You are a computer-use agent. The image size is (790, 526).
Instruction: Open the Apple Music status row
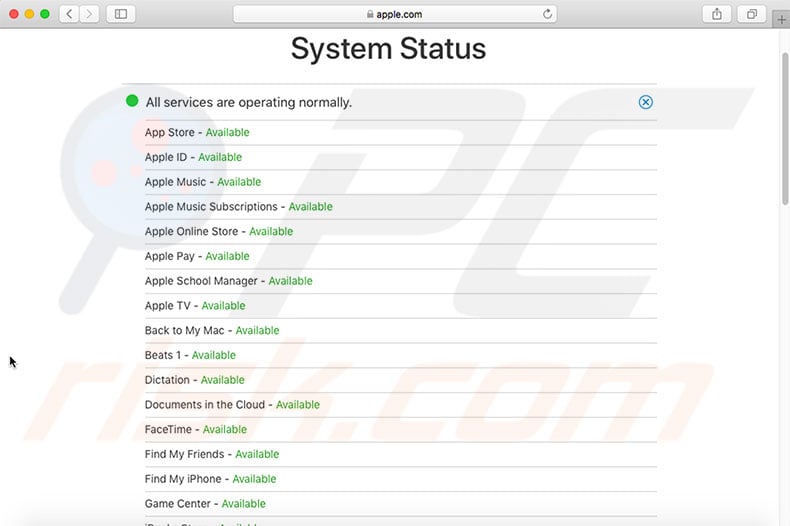[401, 182]
